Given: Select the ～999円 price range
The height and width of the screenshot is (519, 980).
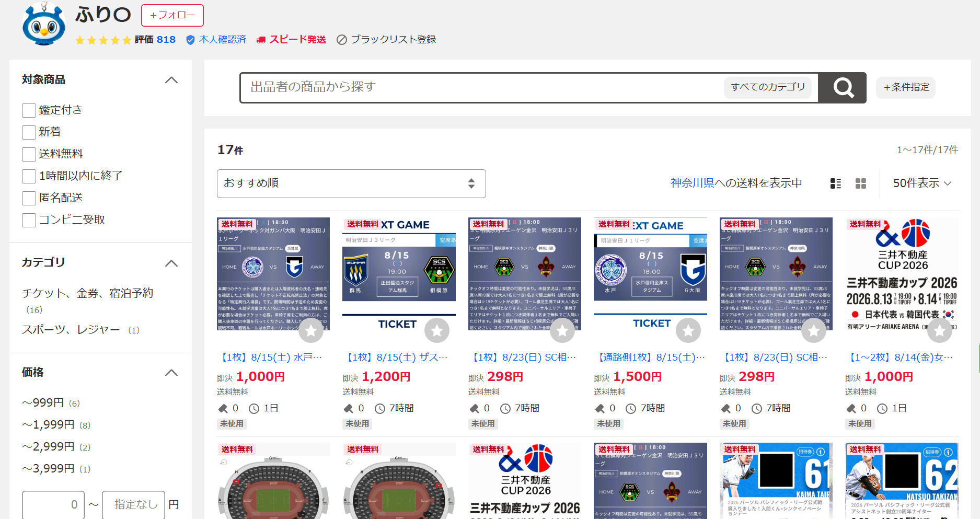Looking at the screenshot, I should pos(43,403).
